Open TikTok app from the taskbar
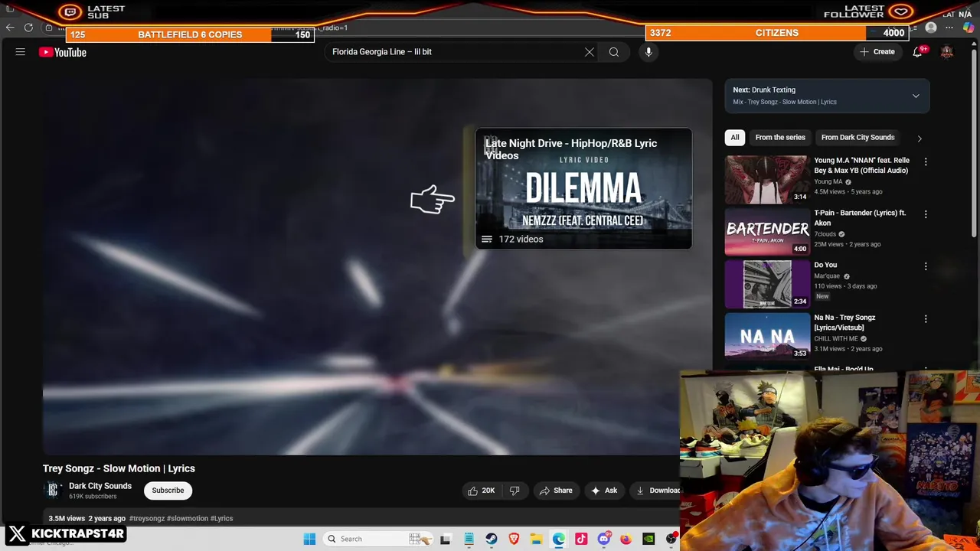This screenshot has width=980, height=551. [581, 539]
